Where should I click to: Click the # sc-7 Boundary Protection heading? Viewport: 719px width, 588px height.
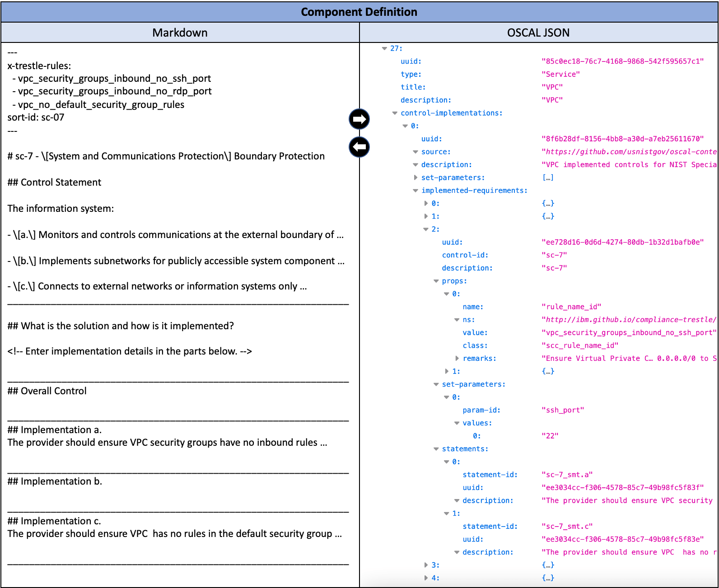click(166, 156)
